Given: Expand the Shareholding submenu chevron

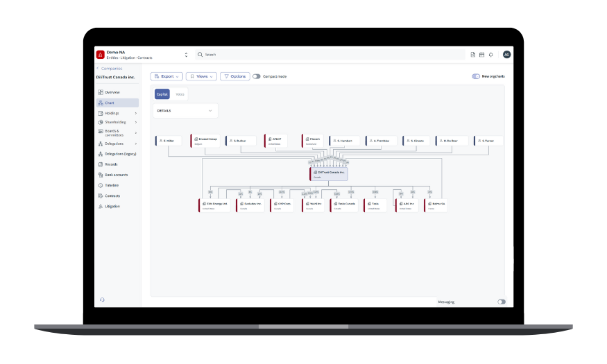Looking at the screenshot, I should point(136,122).
